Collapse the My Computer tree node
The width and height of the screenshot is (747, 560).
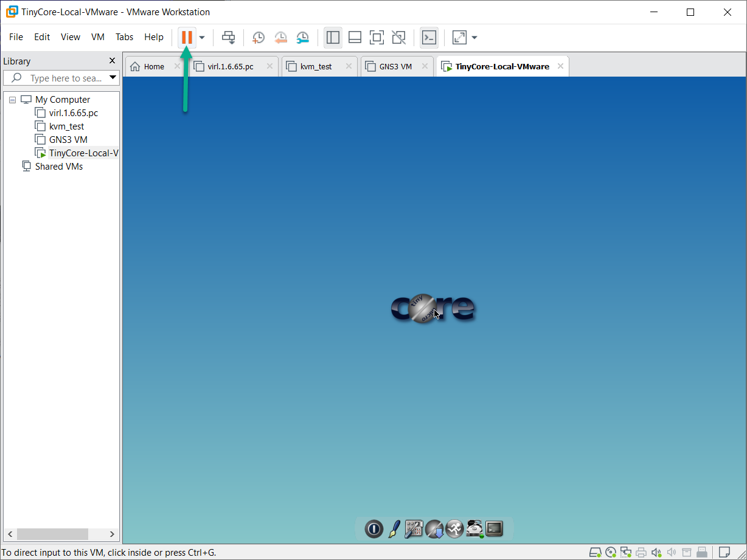pos(12,100)
